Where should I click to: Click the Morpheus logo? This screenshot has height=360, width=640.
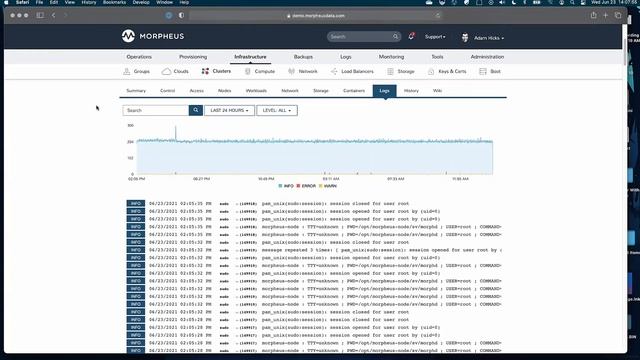(x=153, y=36)
